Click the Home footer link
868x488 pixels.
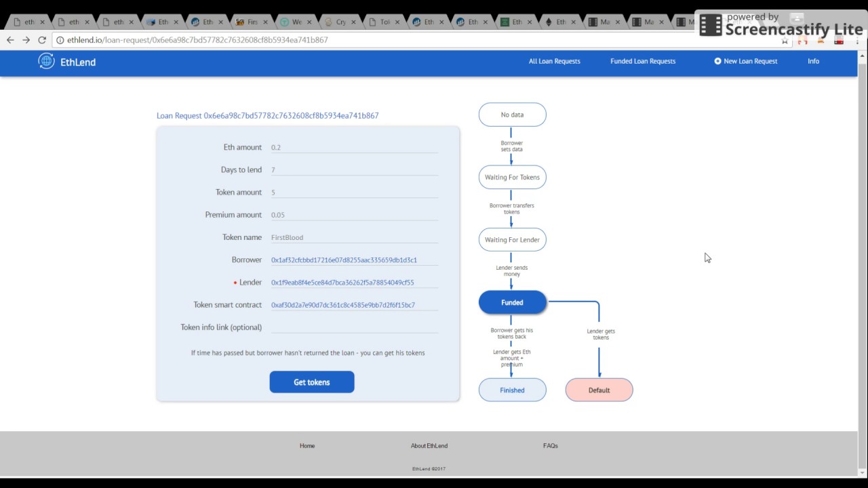click(x=307, y=446)
